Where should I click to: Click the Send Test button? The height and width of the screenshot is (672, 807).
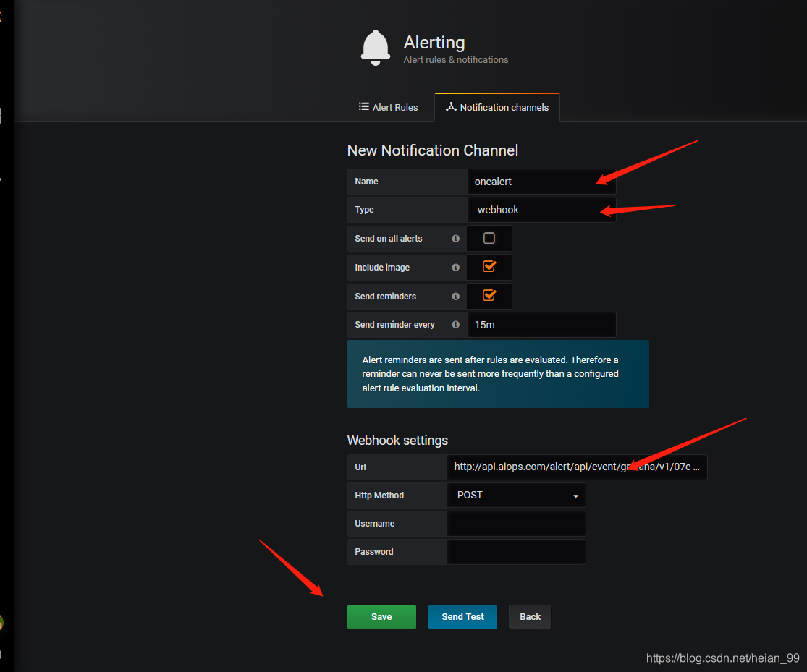(x=462, y=616)
